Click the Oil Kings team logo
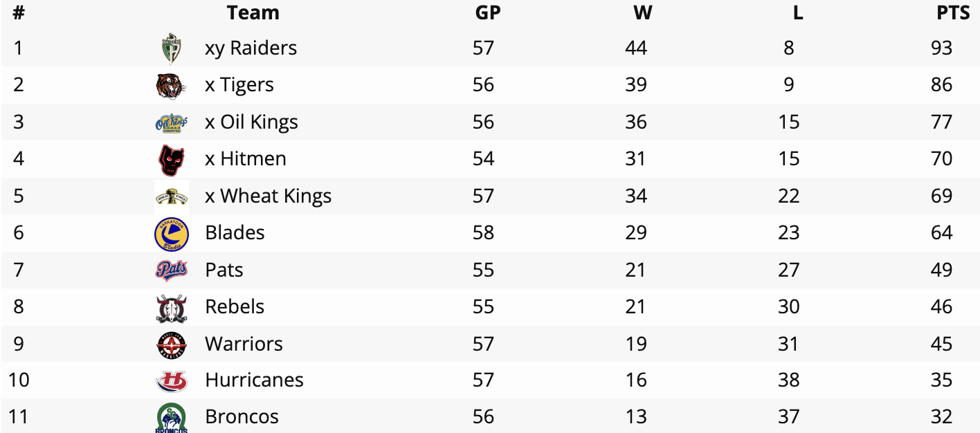980x433 pixels. point(171,123)
